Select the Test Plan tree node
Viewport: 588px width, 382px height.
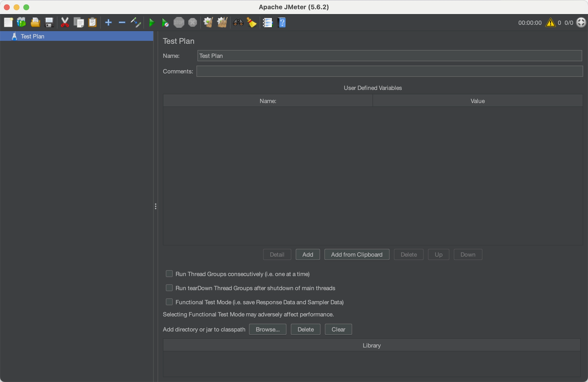coord(32,36)
